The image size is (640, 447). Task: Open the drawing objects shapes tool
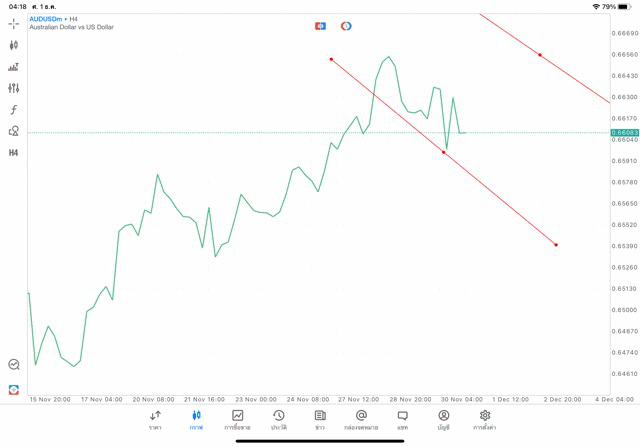pyautogui.click(x=13, y=131)
